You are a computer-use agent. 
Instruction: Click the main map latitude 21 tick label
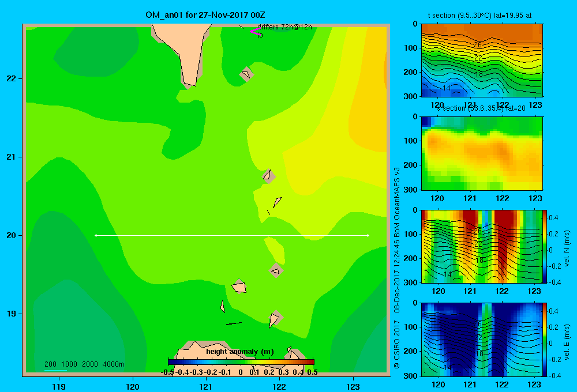12,157
